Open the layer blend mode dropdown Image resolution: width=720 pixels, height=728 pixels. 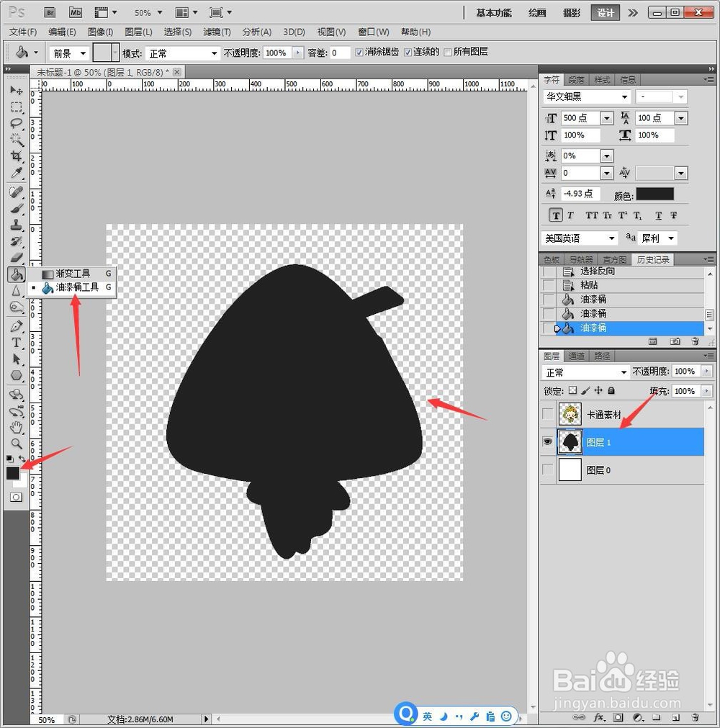coord(586,372)
